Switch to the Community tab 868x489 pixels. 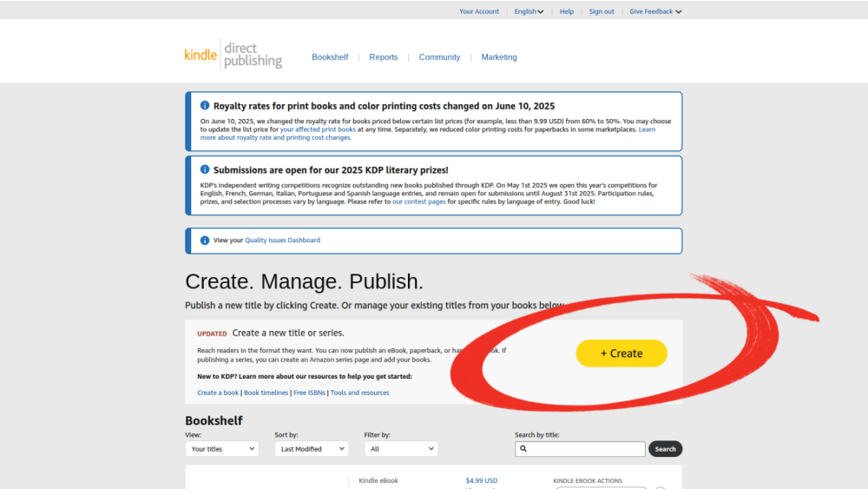tap(439, 57)
